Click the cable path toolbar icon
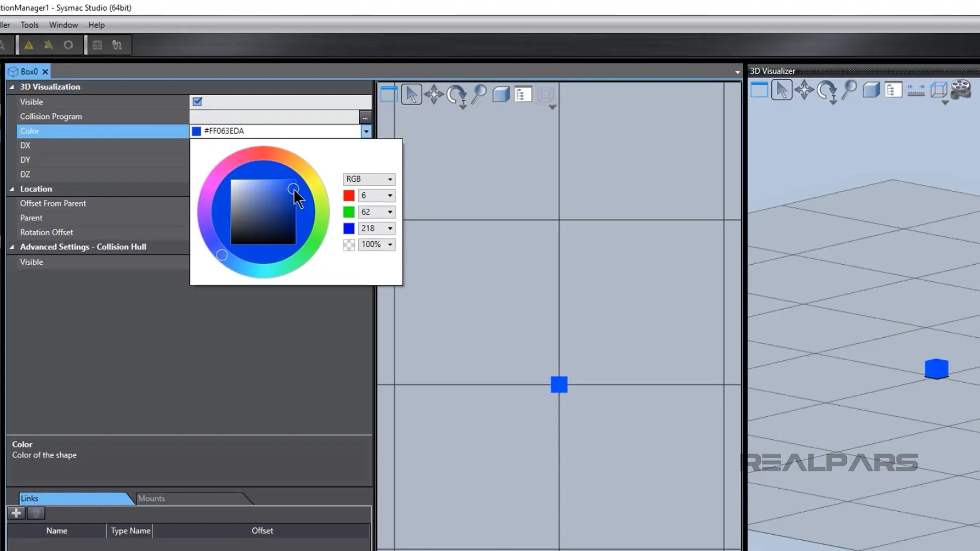 point(117,45)
